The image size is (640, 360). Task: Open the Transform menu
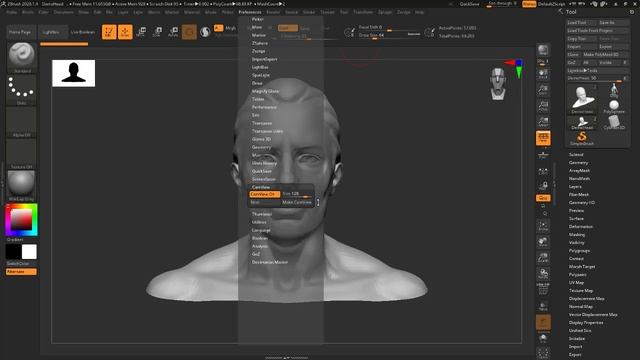point(363,12)
